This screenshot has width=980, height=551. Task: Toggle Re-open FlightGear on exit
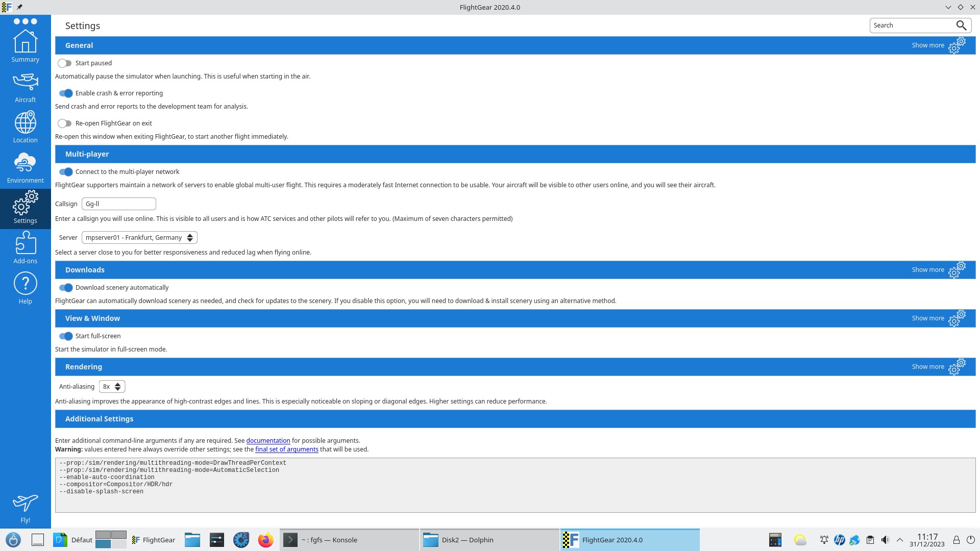tap(65, 123)
